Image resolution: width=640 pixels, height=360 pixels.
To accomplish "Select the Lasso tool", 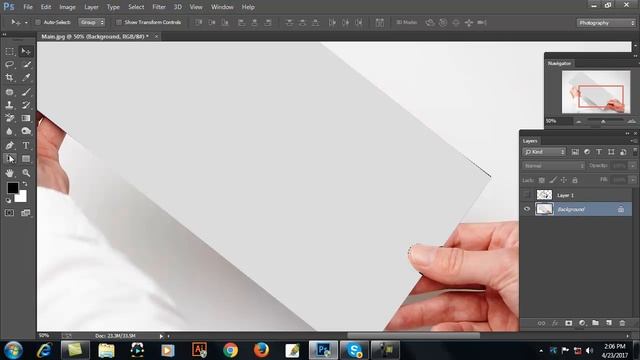I will click(x=9, y=64).
